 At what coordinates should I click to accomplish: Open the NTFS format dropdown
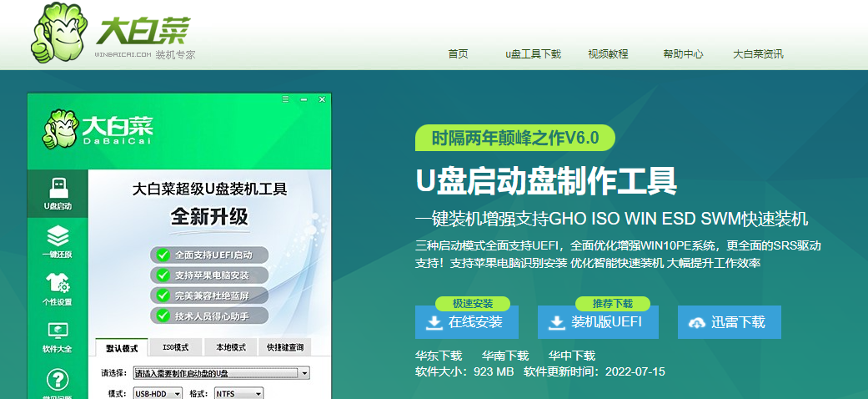tap(258, 393)
